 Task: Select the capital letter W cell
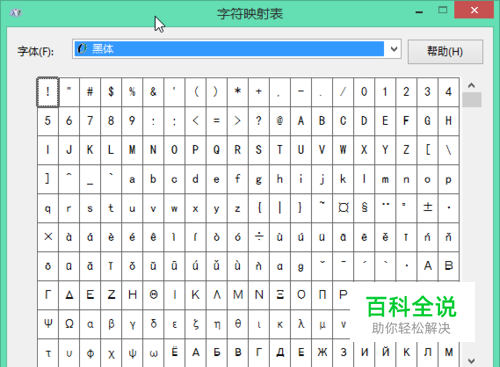[x=343, y=150]
